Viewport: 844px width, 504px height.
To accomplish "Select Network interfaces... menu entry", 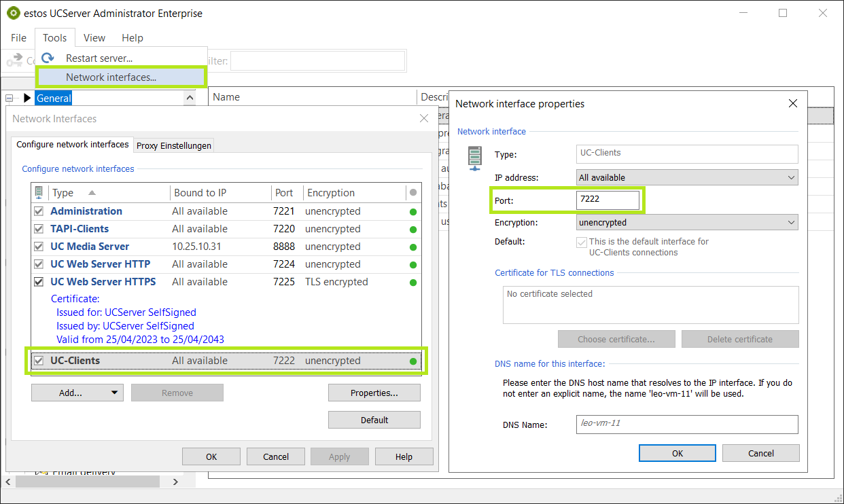I will coord(111,77).
